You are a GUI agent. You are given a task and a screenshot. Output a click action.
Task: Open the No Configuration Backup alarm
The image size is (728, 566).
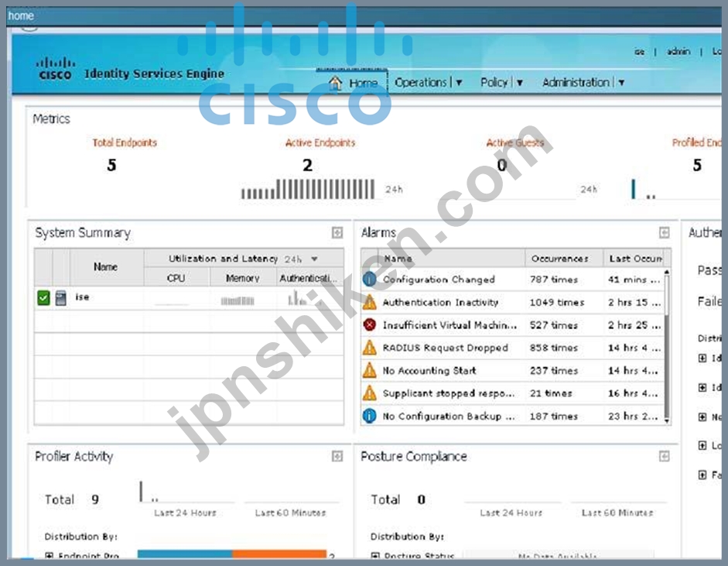[x=449, y=416]
